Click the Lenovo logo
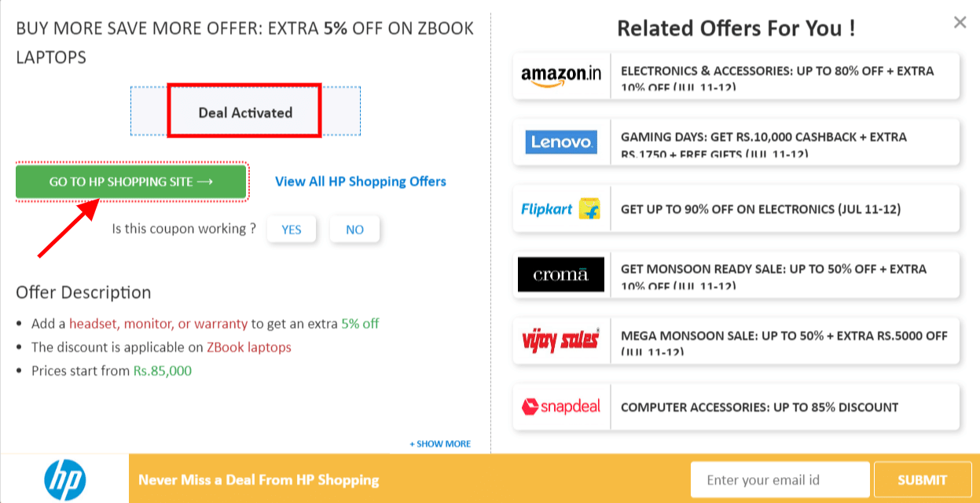Image resolution: width=980 pixels, height=503 pixels. [561, 142]
